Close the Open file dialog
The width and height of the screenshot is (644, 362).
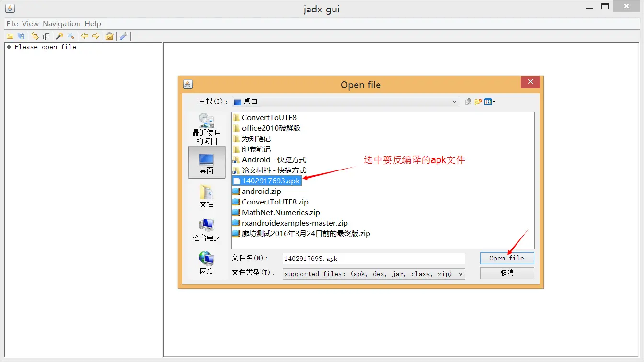tap(530, 82)
